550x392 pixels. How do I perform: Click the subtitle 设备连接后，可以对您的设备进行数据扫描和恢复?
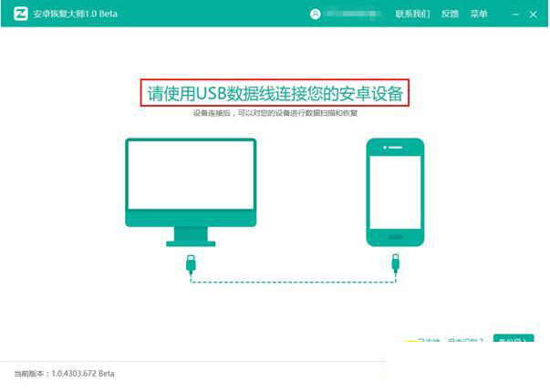(x=275, y=113)
